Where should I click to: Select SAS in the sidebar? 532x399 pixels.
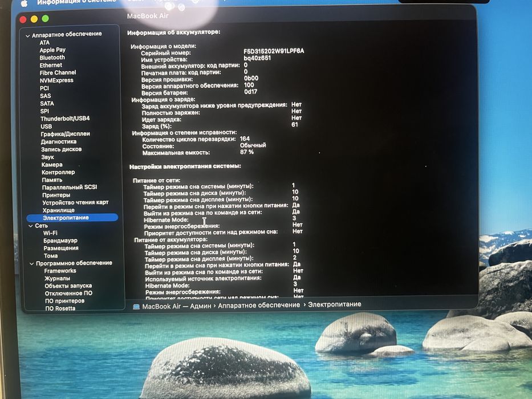pyautogui.click(x=46, y=96)
